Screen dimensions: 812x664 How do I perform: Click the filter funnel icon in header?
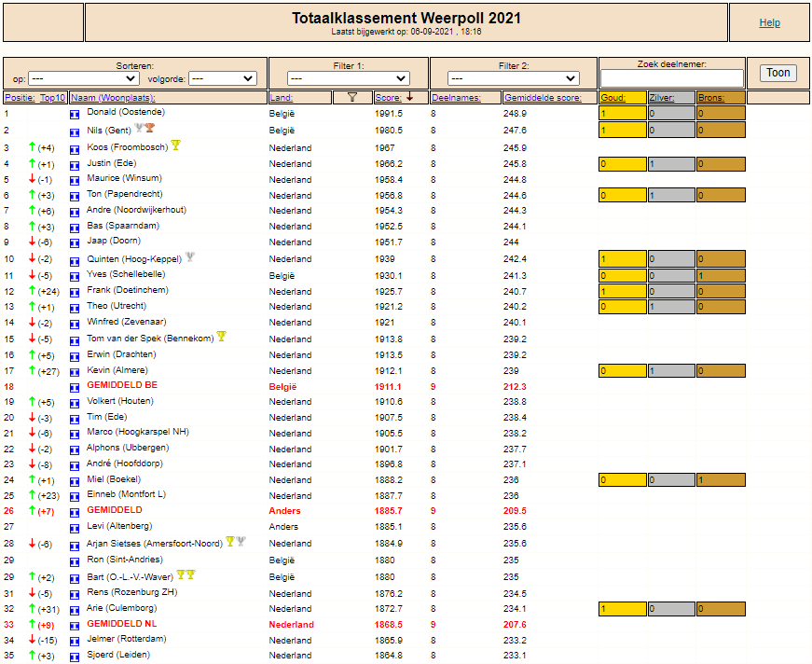click(352, 97)
